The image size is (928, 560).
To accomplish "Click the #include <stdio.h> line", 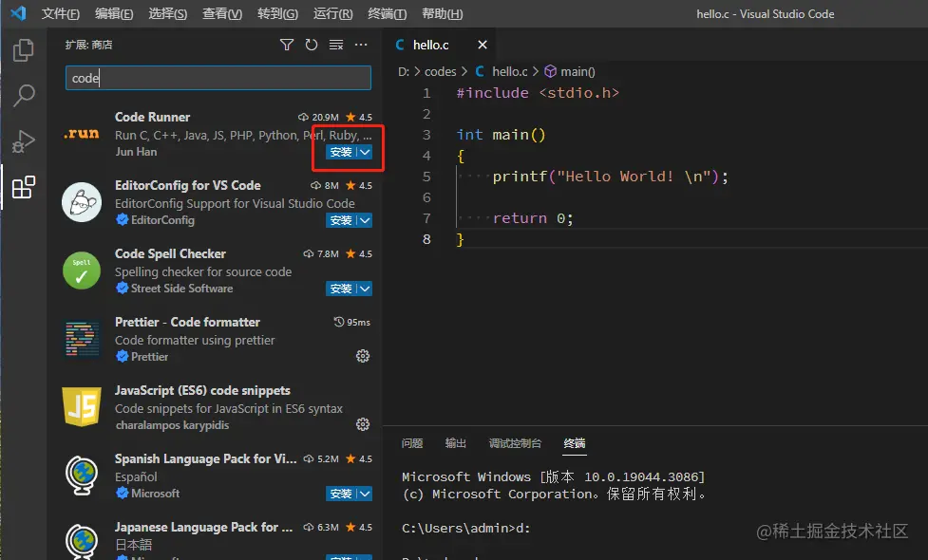I will 538,93.
